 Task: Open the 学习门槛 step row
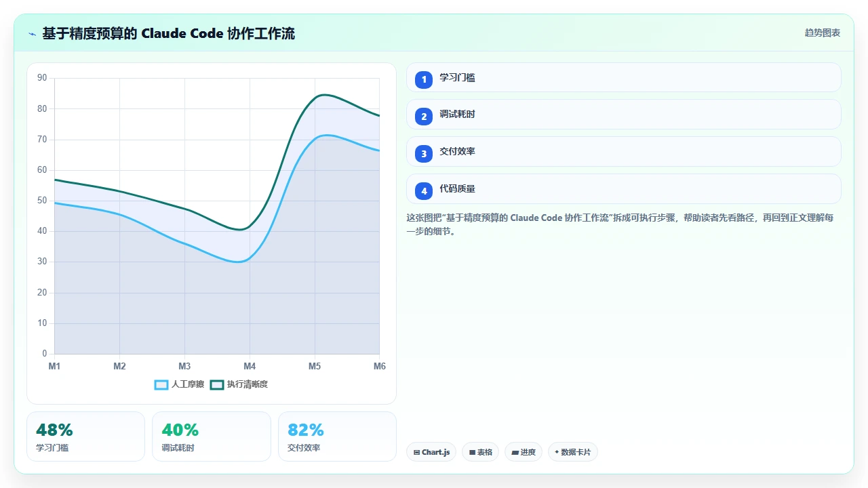tap(624, 77)
